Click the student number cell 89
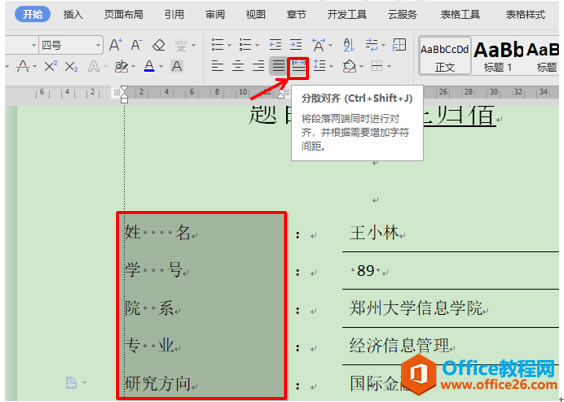564x402 pixels. click(450, 271)
